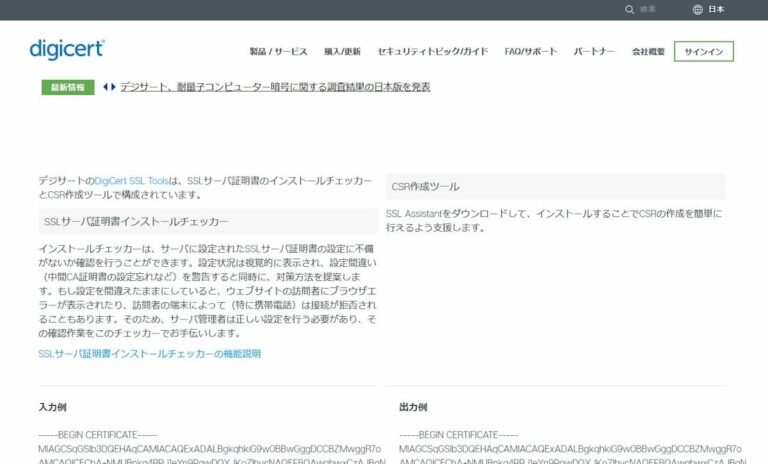Click the 最新情報 green badge
The height and width of the screenshot is (464, 768).
click(x=68, y=87)
